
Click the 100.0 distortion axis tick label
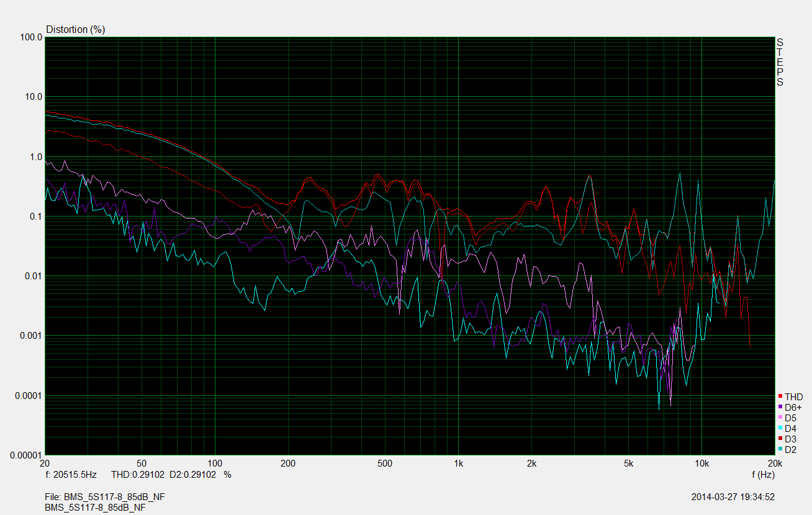point(32,38)
